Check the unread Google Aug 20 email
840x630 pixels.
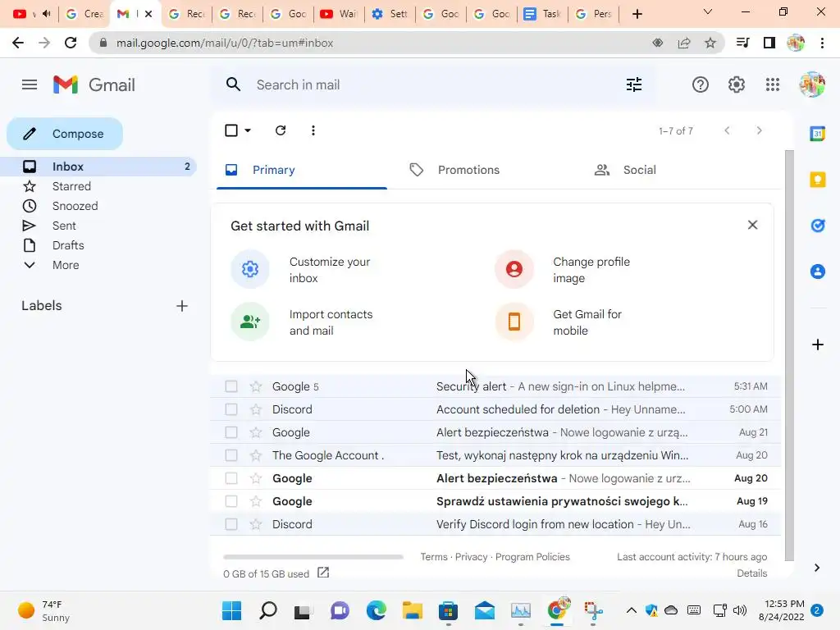point(231,478)
